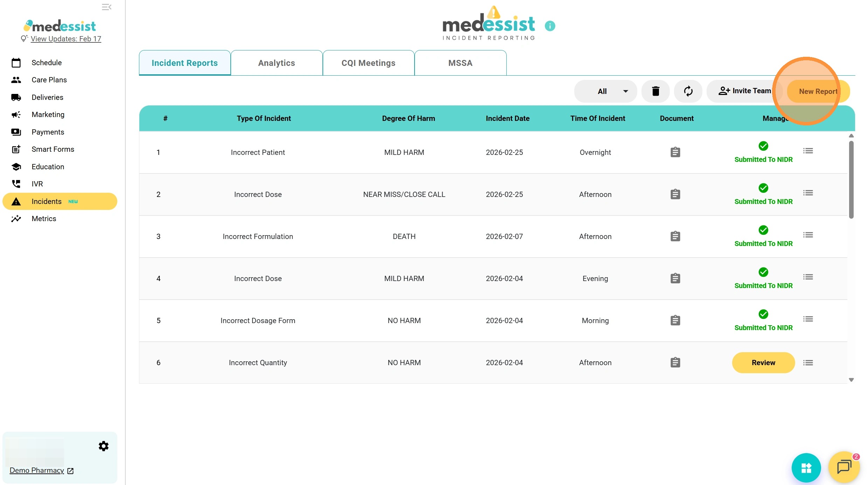Open chat bubble with notification badge
The height and width of the screenshot is (485, 868).
tap(844, 467)
